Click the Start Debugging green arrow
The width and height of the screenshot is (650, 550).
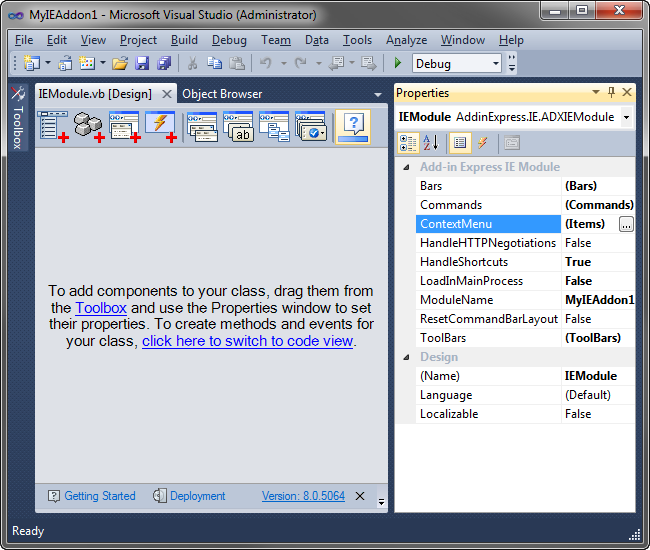click(398, 63)
